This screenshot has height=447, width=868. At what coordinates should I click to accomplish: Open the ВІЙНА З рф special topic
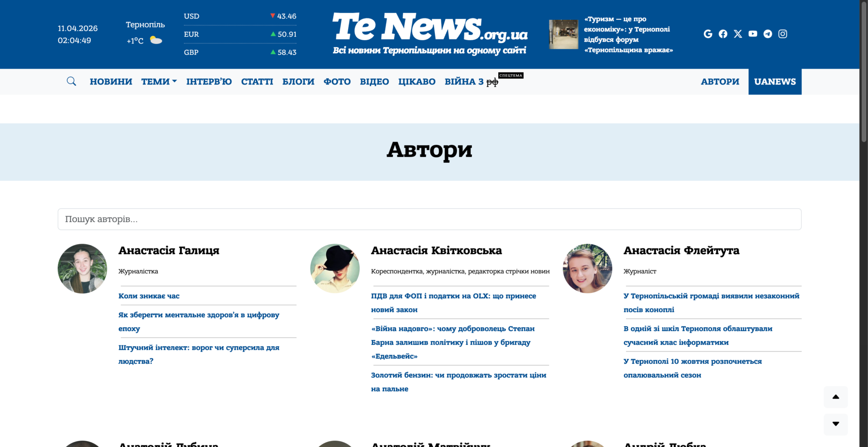(472, 82)
